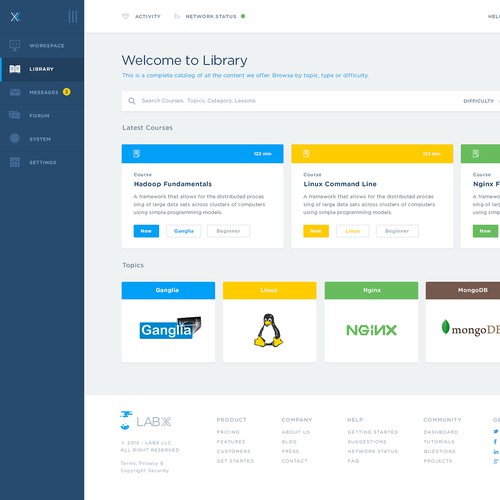Image resolution: width=500 pixels, height=500 pixels.
Task: Click the document icon on Nginx card
Action: [476, 154]
